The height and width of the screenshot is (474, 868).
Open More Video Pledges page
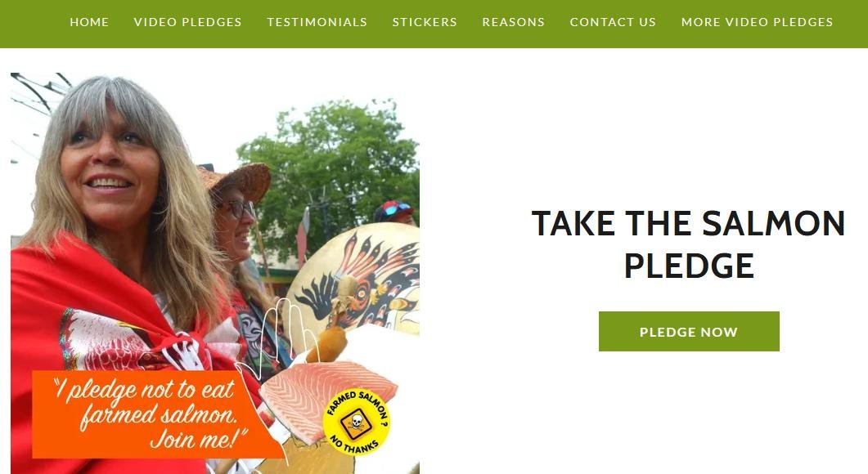click(757, 22)
